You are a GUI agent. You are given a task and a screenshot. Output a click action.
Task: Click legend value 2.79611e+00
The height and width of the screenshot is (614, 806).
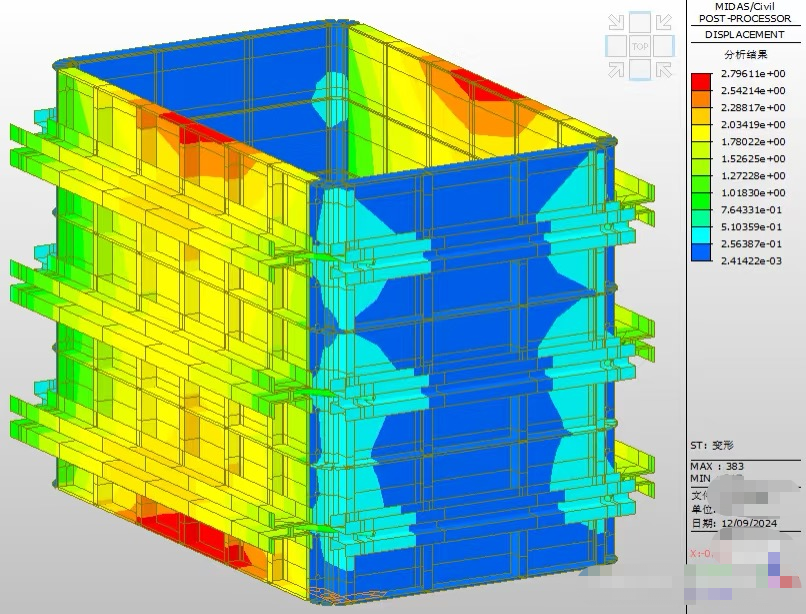click(x=753, y=74)
